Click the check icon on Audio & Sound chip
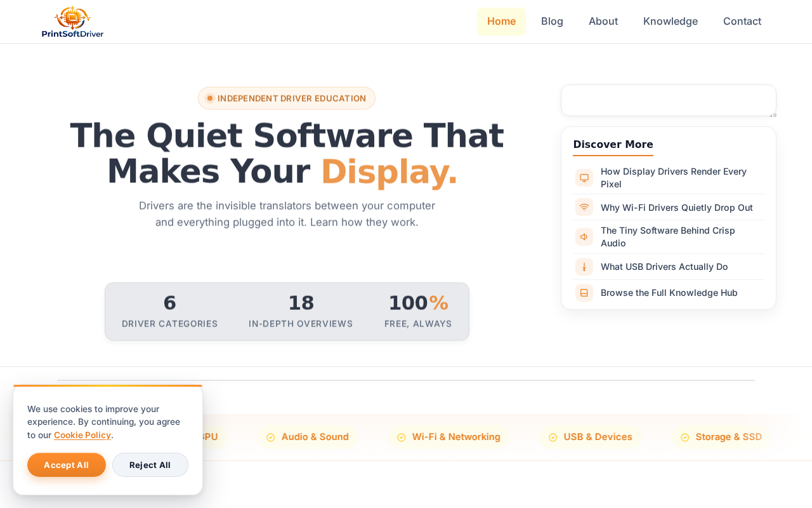 271,438
